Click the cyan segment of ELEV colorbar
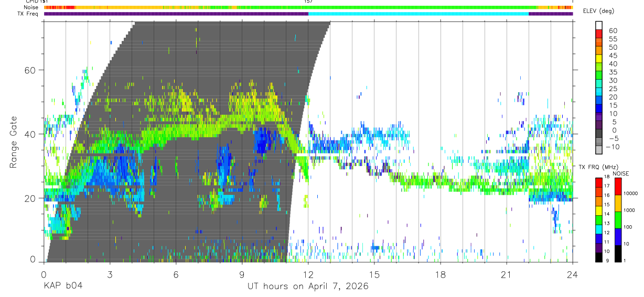Screen dimensions: 644x297 tap(599, 93)
